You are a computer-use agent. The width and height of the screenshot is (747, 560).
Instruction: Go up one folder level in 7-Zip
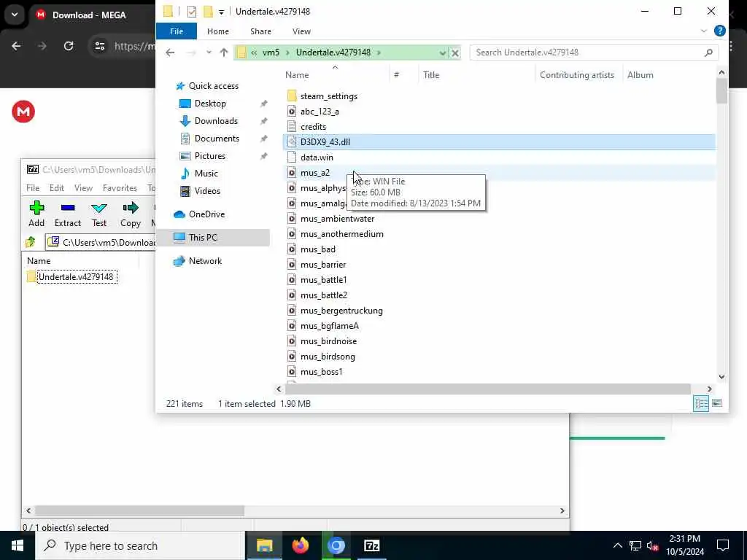tap(31, 242)
